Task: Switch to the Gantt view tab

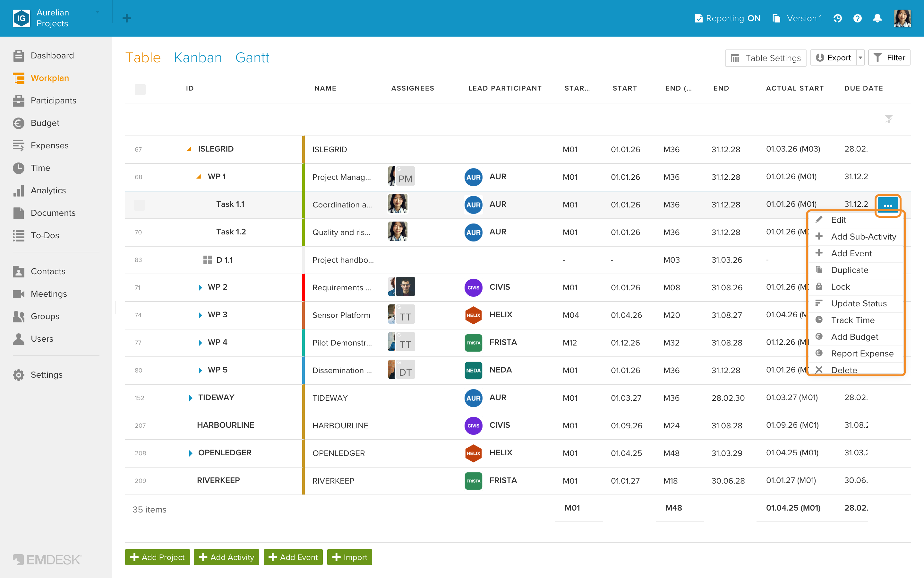Action: (252, 58)
